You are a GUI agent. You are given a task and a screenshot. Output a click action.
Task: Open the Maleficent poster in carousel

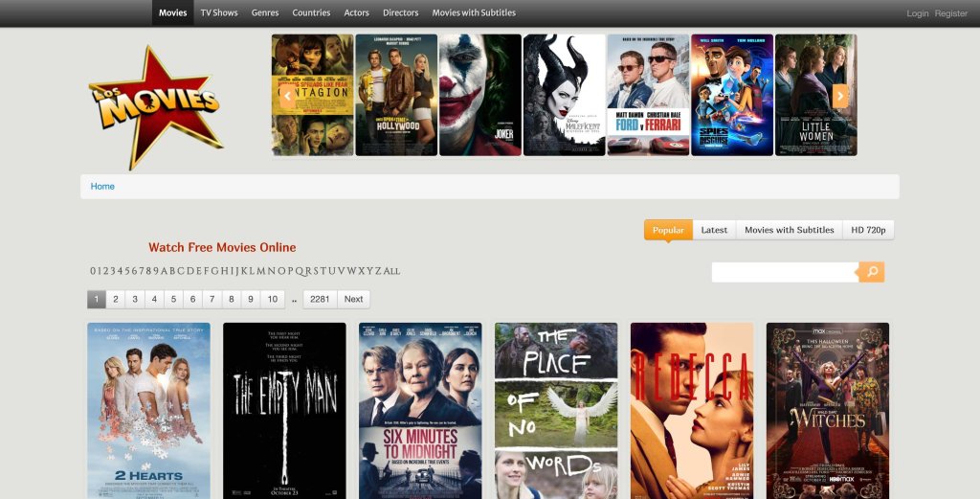[x=565, y=95]
